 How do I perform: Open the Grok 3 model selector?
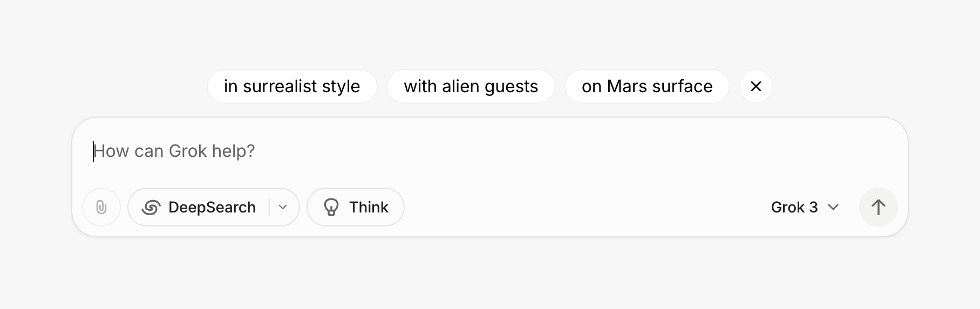point(804,207)
